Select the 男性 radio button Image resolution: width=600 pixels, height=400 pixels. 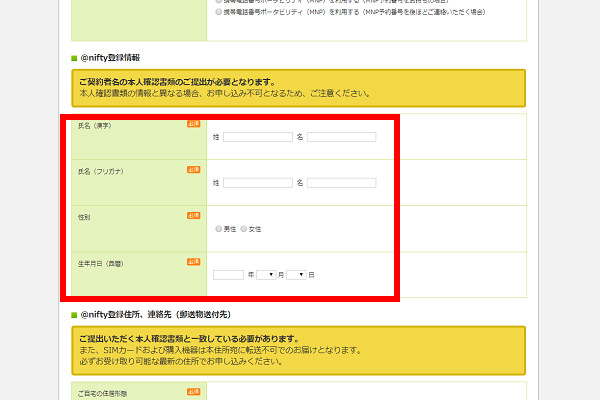coord(218,229)
